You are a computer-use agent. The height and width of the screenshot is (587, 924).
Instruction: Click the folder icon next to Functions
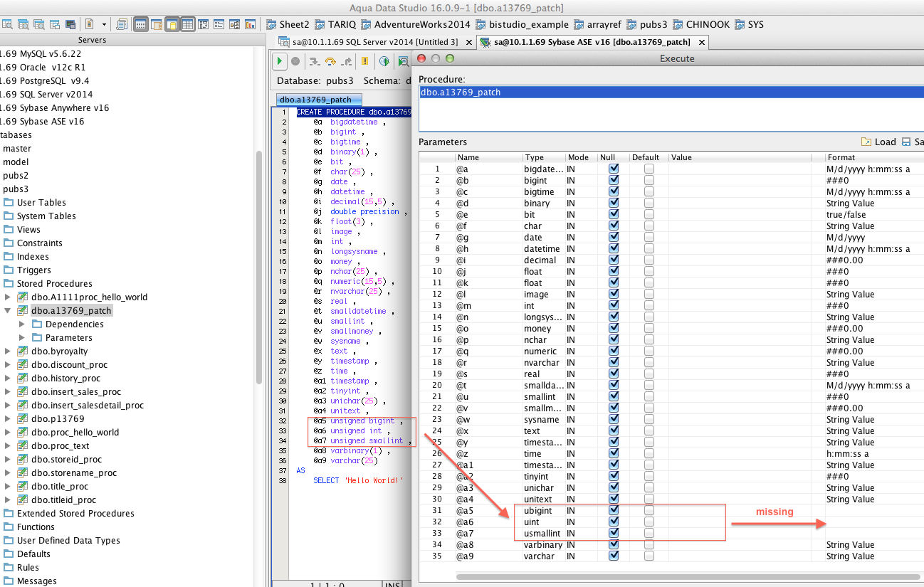(x=9, y=527)
